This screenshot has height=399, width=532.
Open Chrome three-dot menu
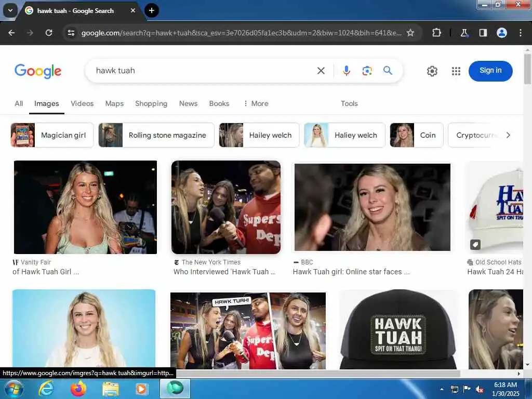click(x=521, y=33)
